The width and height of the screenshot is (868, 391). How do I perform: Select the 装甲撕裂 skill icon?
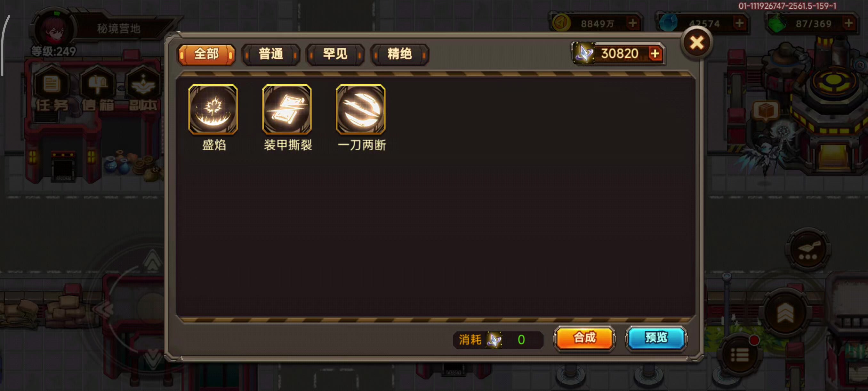coord(287,109)
